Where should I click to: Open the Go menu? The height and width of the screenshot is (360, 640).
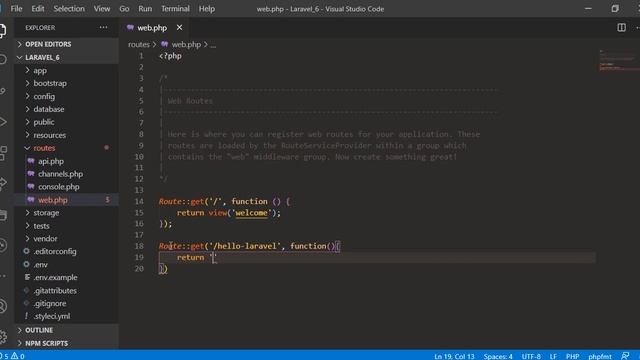pyautogui.click(x=124, y=9)
